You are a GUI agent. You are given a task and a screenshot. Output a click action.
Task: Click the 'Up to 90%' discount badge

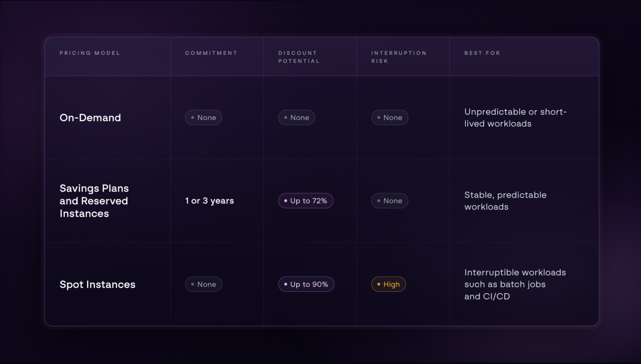tap(306, 284)
